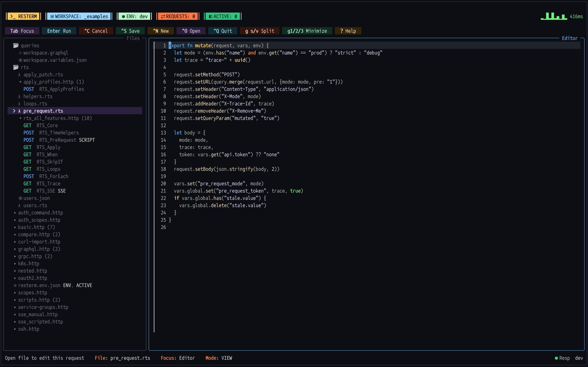Expand graphql.http (2)
The height and width of the screenshot is (367, 588).
15,249
